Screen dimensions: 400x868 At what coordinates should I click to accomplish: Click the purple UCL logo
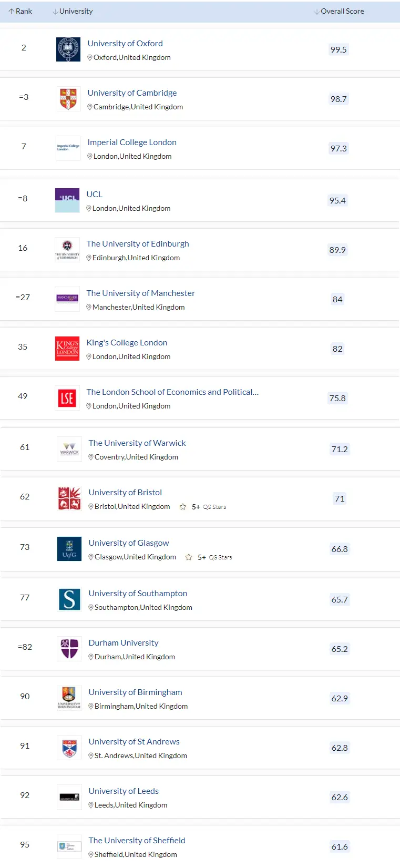coord(67,200)
